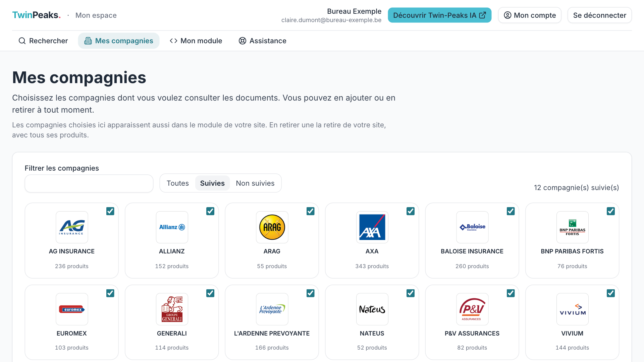Image resolution: width=644 pixels, height=362 pixels.
Task: Select the Mes compagnies tab
Action: pyautogui.click(x=119, y=41)
